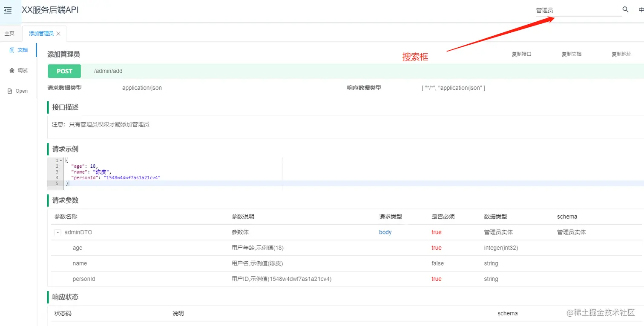Click the 请求类型 column header

coord(391,217)
